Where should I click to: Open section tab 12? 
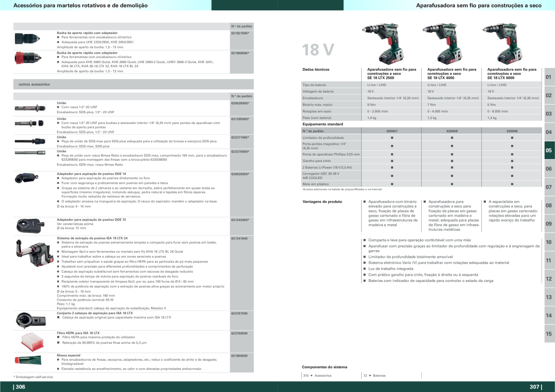click(x=549, y=279)
